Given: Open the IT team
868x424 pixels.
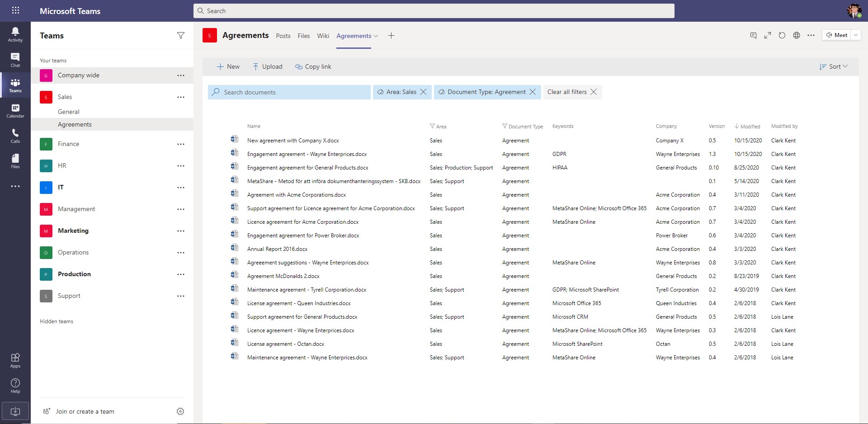Looking at the screenshot, I should pyautogui.click(x=61, y=188).
